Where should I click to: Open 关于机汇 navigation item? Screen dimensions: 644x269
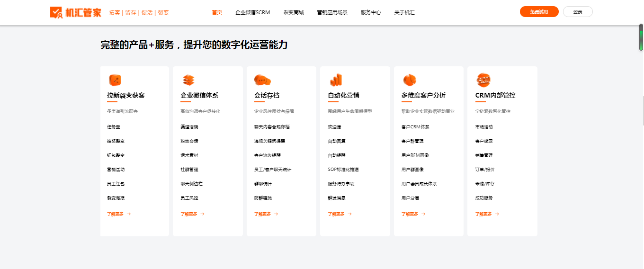[x=404, y=12]
